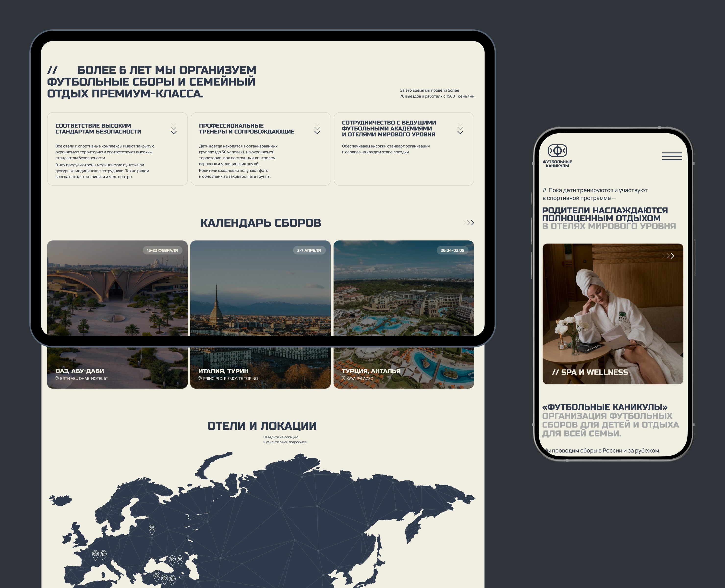Viewport: 725px width, 588px height.
Task: Click the 'ОАЭ, Абу-Даби' card title
Action: (80, 371)
